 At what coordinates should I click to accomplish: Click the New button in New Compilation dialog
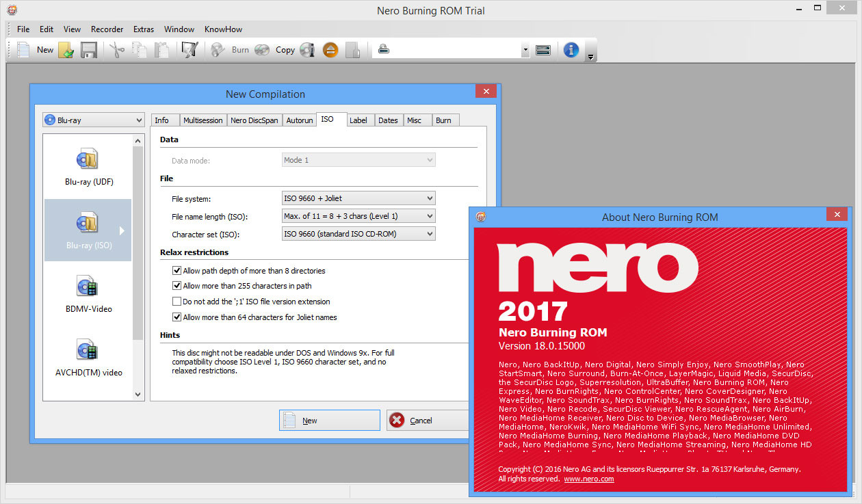(x=329, y=421)
